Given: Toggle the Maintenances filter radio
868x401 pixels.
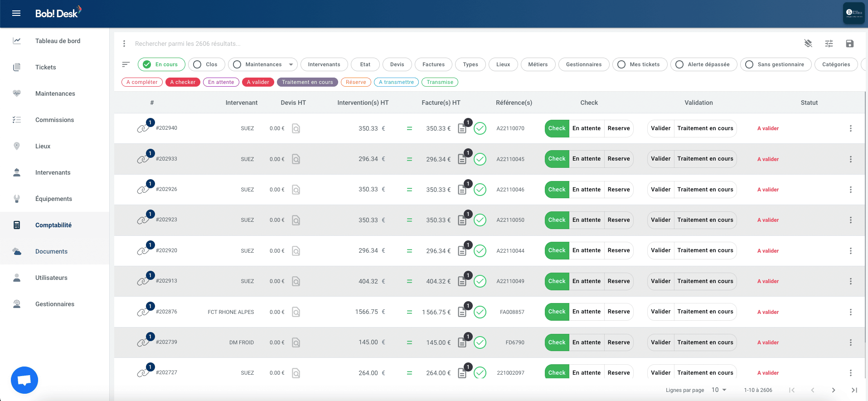Looking at the screenshot, I should click(x=237, y=64).
